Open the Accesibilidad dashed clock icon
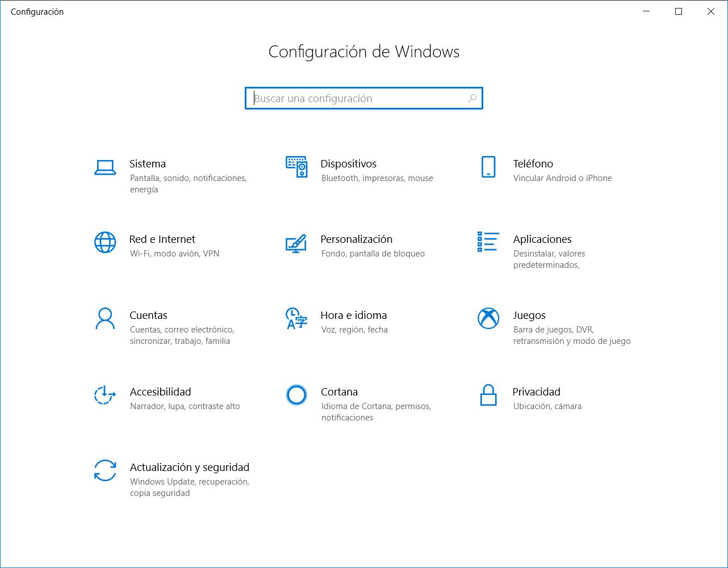The height and width of the screenshot is (568, 728). click(x=105, y=395)
